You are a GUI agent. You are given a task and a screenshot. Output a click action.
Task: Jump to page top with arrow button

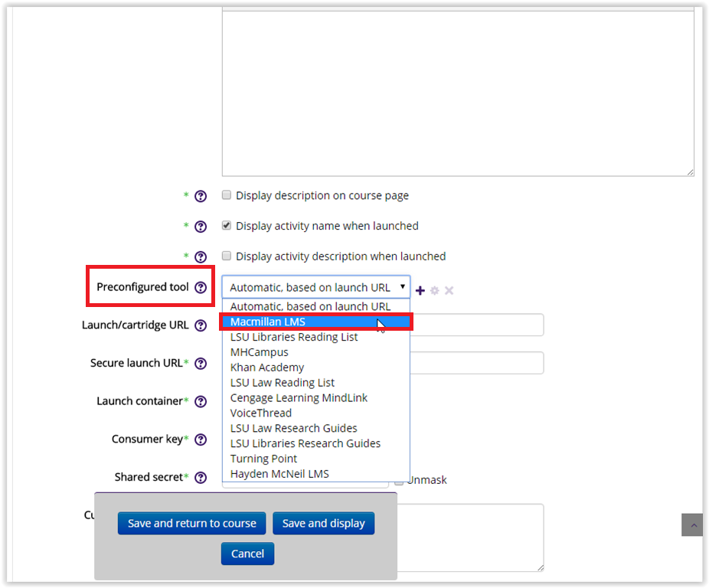[692, 525]
